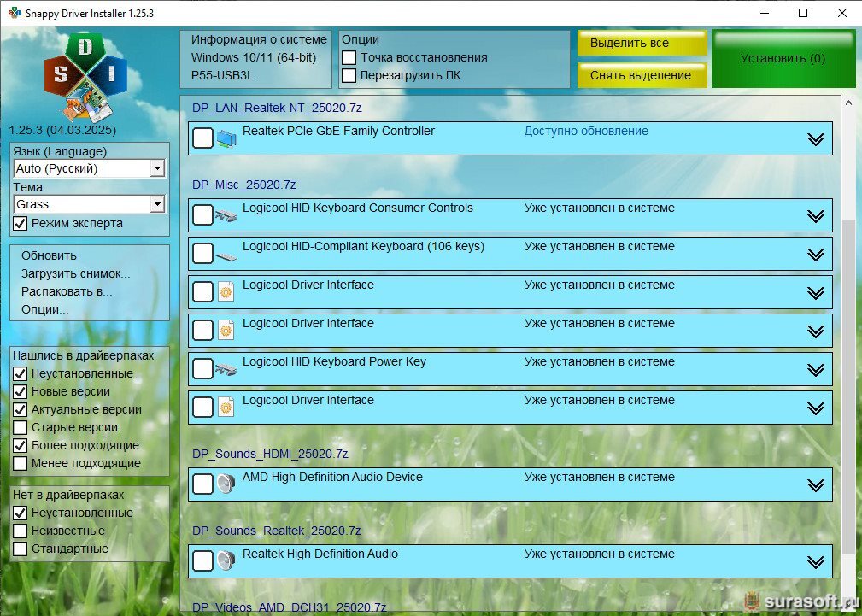This screenshot has height=616, width=862.
Task: Expand AMD High Definition Audio Device details
Action: tap(816, 485)
